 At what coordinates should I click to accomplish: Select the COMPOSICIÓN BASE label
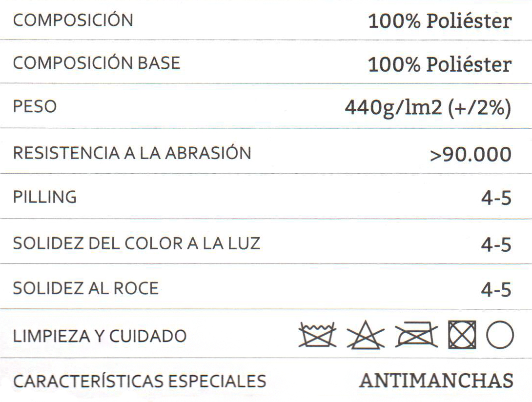(x=96, y=63)
